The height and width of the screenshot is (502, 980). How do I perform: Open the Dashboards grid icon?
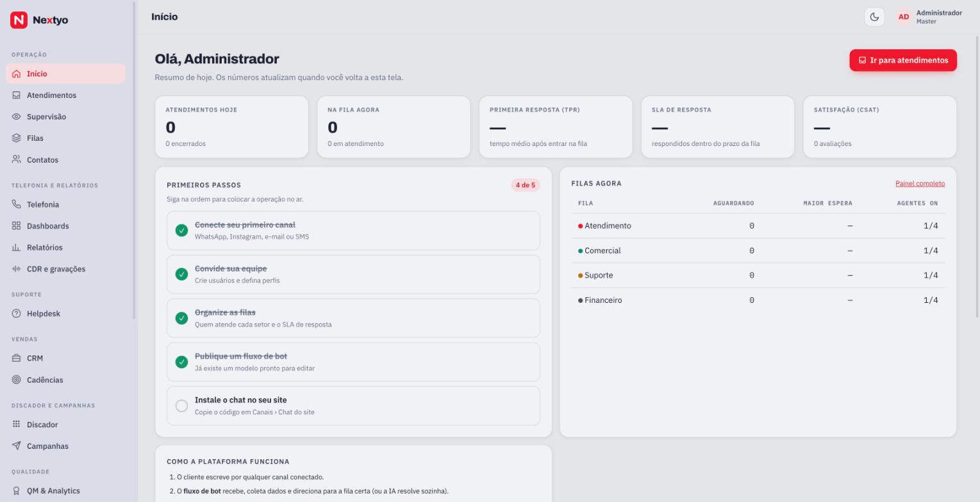click(x=17, y=226)
